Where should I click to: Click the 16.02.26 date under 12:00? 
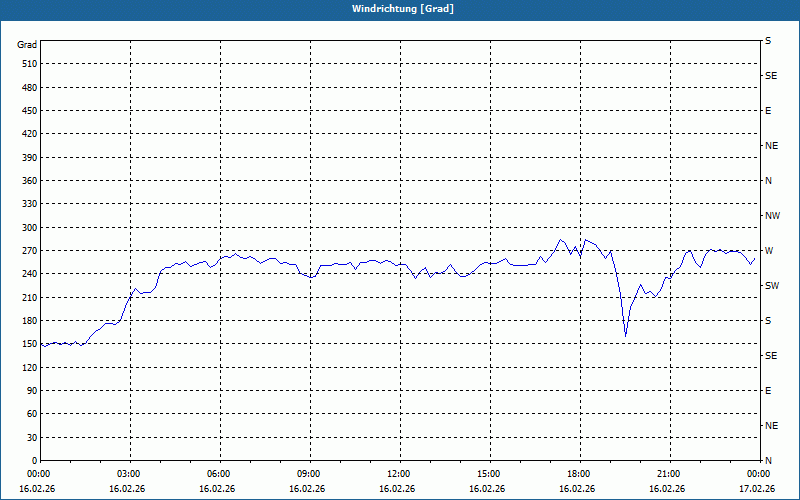coord(397,488)
